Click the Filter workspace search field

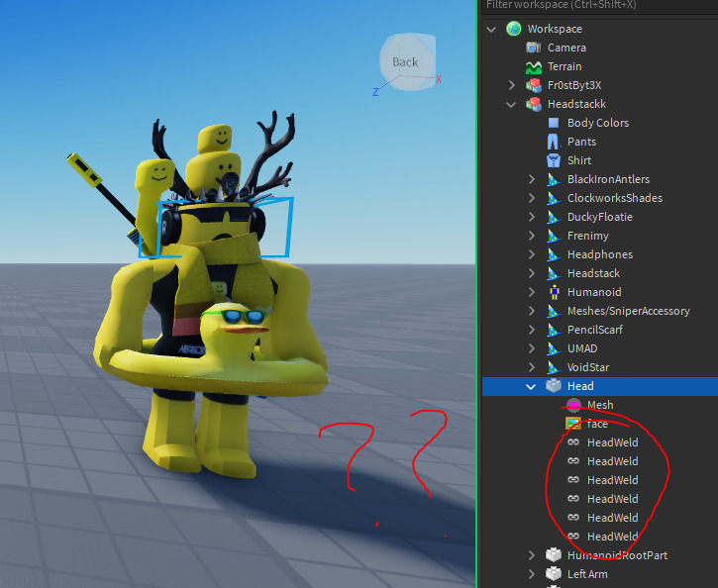tap(599, 6)
